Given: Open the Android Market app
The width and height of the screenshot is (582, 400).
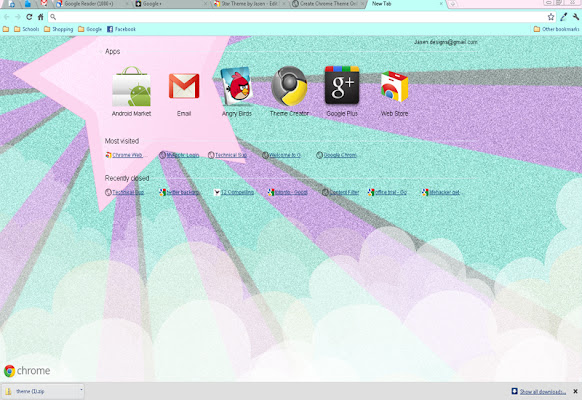Looking at the screenshot, I should click(x=131, y=91).
